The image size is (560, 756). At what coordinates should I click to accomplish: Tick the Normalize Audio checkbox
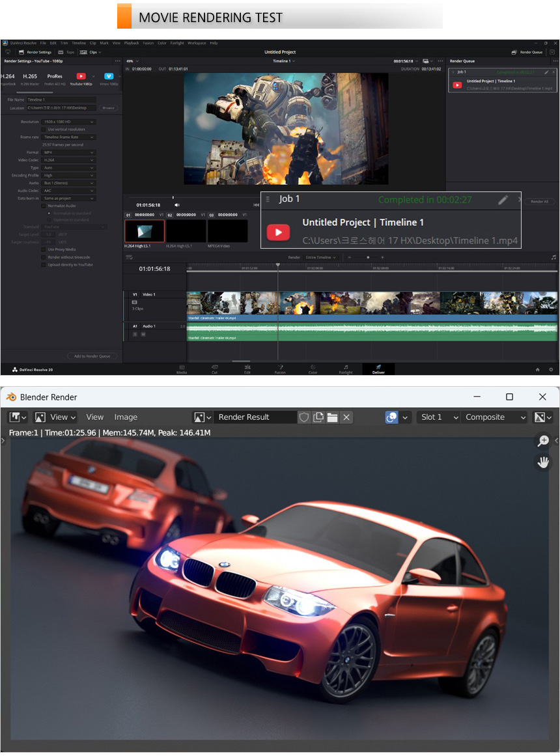point(44,206)
